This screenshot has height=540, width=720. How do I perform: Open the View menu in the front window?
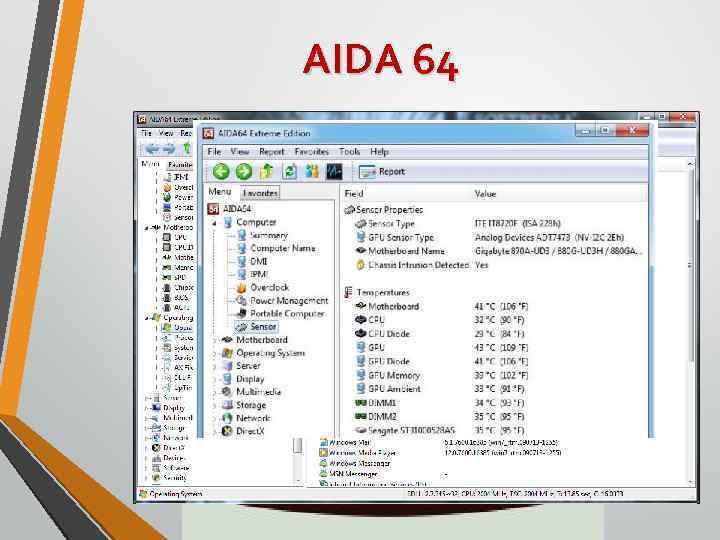(x=240, y=152)
